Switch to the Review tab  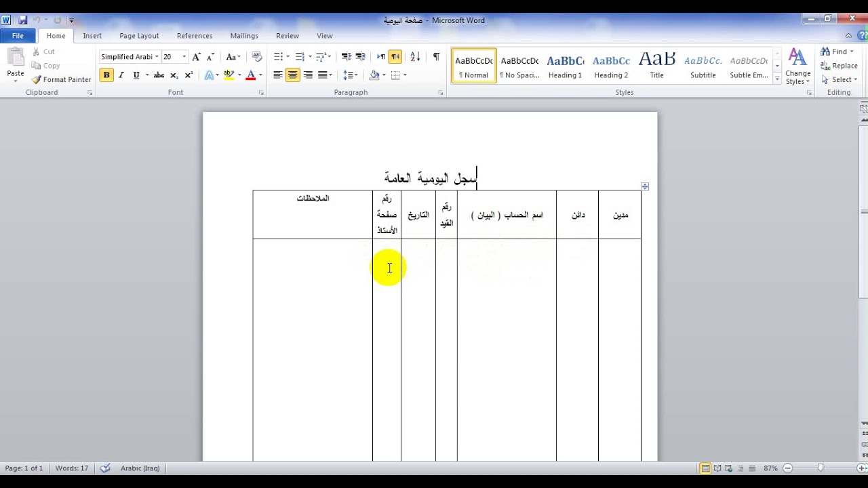coord(288,36)
